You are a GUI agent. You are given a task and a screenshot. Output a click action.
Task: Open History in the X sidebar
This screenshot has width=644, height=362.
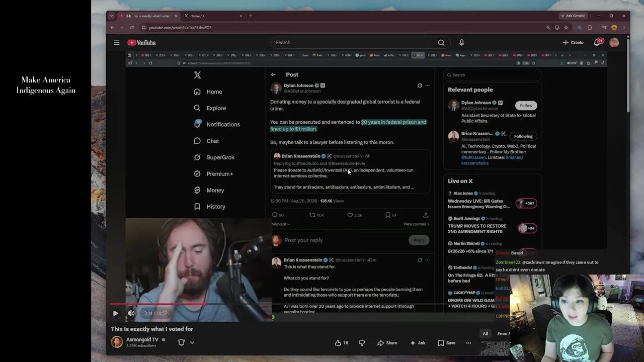coord(210,207)
